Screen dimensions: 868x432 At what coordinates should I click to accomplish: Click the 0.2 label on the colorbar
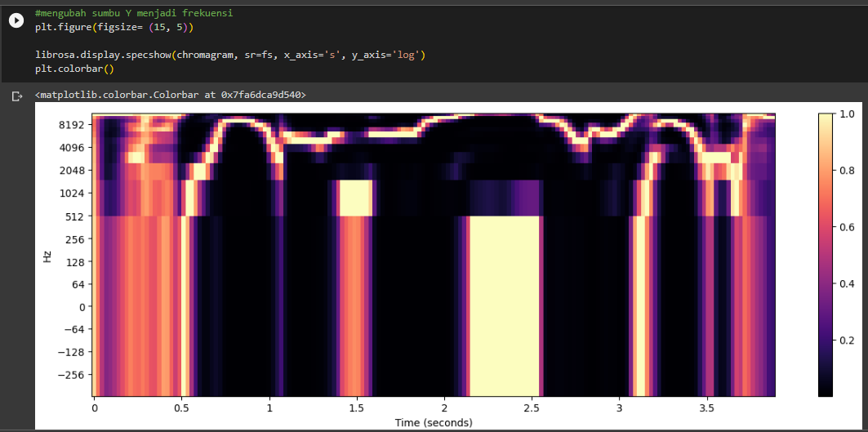pyautogui.click(x=847, y=340)
